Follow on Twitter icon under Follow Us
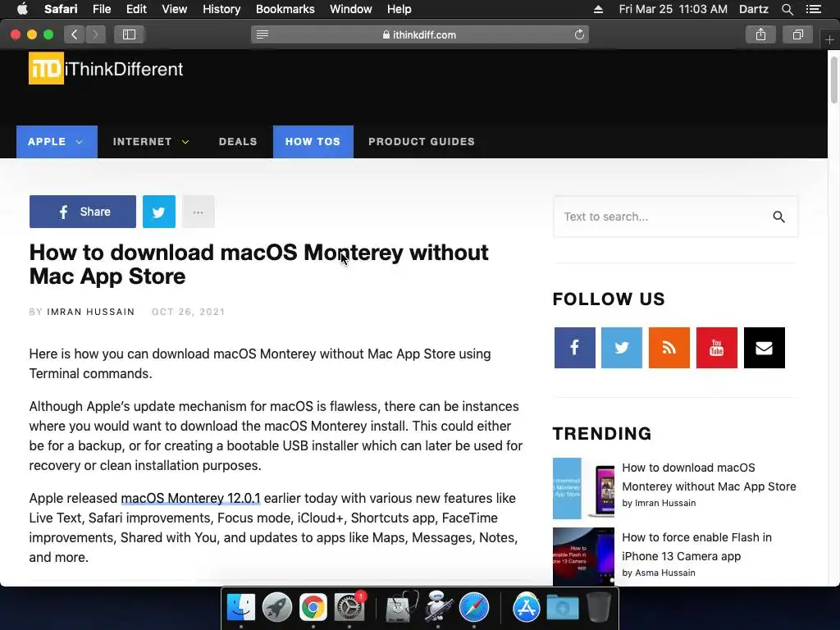840x630 pixels. click(622, 348)
